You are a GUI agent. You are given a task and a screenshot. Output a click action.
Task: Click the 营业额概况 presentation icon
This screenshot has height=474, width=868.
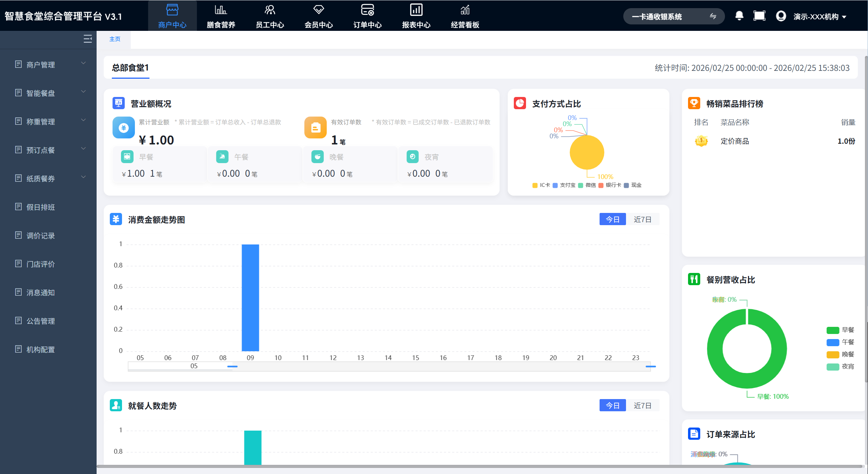point(118,103)
